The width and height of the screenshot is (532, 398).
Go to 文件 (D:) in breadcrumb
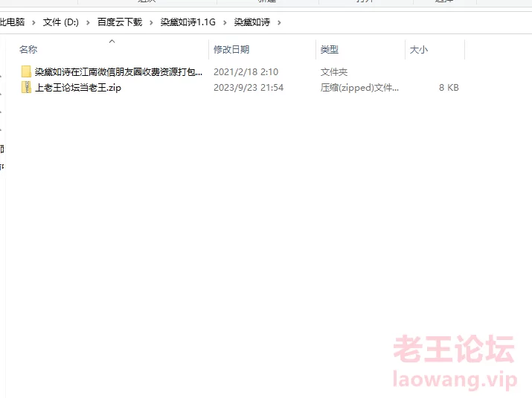point(61,22)
